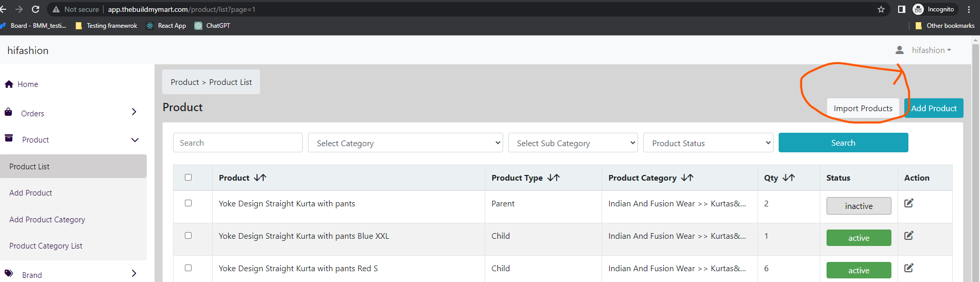
Task: Click hifashion brand title
Action: (x=28, y=50)
